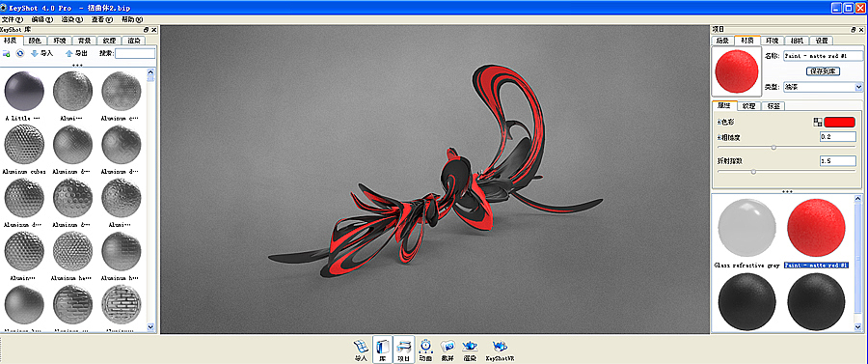Select the A Little material thumbnail
868x364 pixels.
tap(24, 91)
